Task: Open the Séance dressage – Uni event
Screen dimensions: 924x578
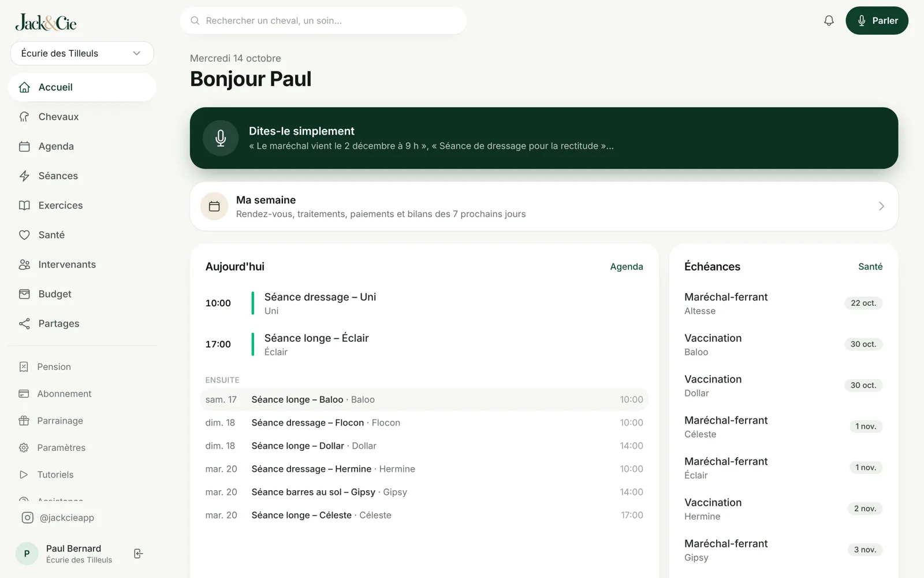Action: (424, 303)
